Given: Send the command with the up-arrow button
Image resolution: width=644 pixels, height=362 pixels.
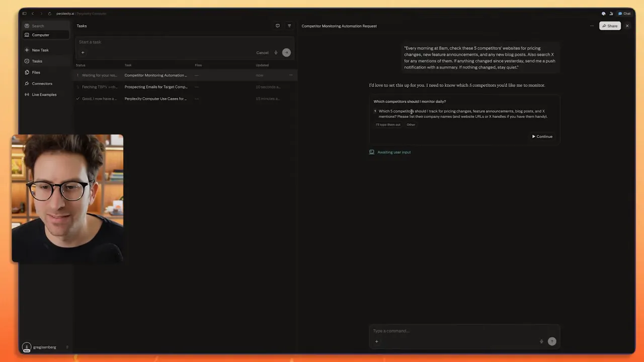Looking at the screenshot, I should pos(552,341).
